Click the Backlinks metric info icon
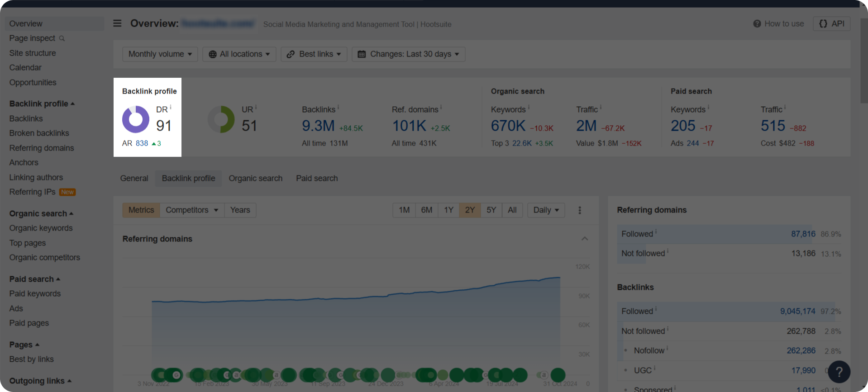The height and width of the screenshot is (392, 868). (338, 108)
